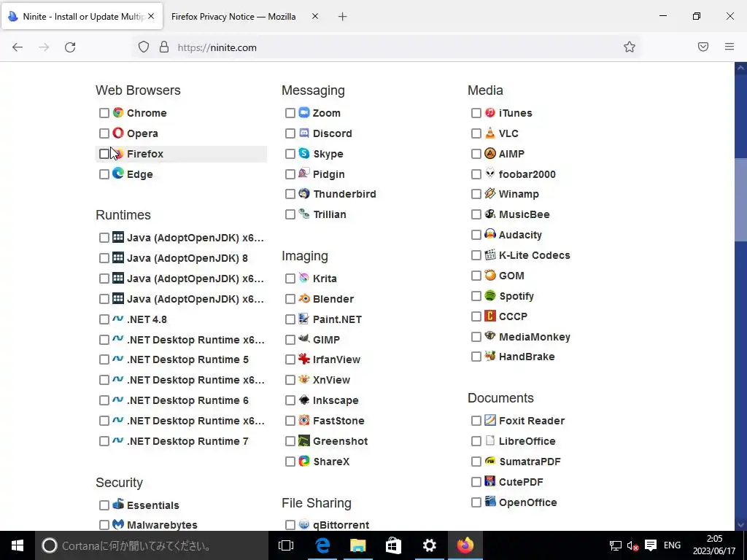Click the Pidgin label

(x=328, y=174)
